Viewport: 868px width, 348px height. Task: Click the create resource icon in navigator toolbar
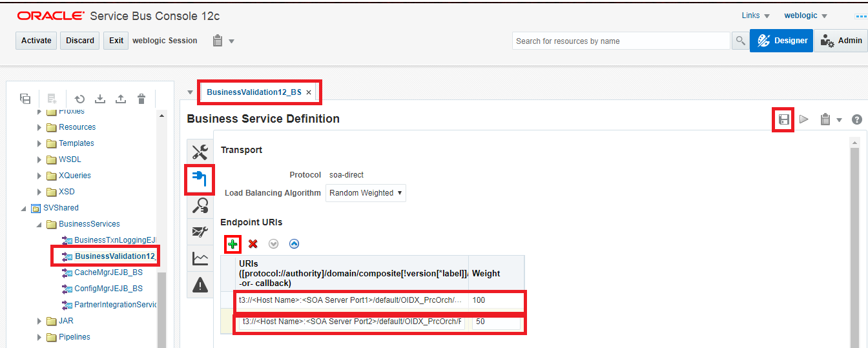tap(53, 99)
